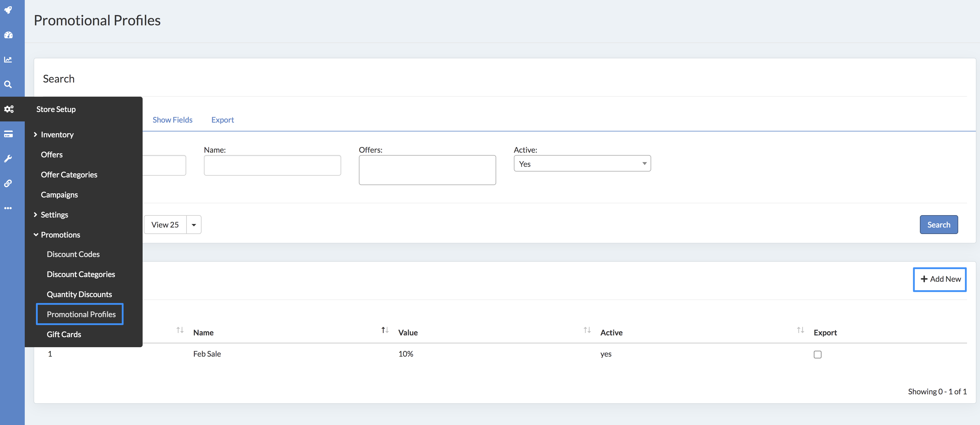Click the blue Search button
Viewport: 980px width, 425px height.
coord(938,225)
